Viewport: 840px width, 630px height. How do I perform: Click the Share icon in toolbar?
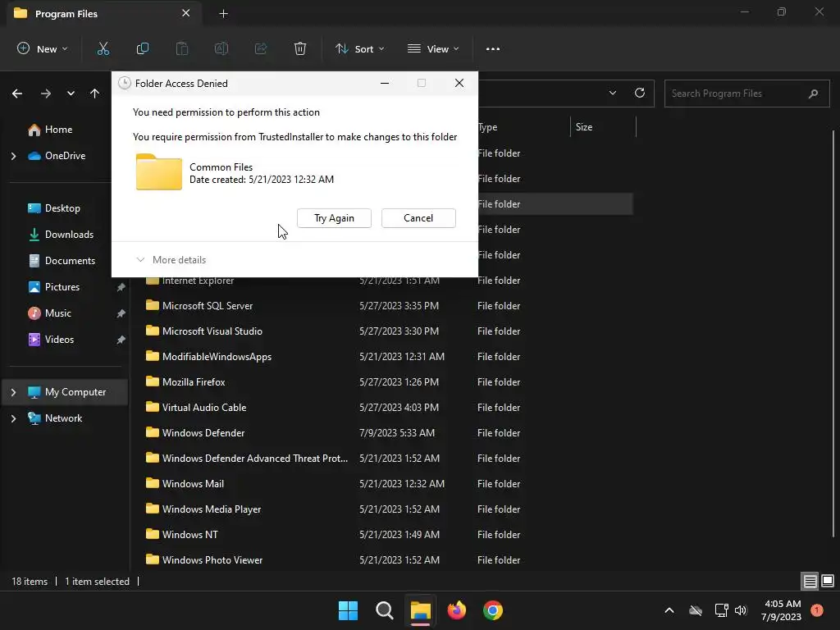pyautogui.click(x=261, y=48)
